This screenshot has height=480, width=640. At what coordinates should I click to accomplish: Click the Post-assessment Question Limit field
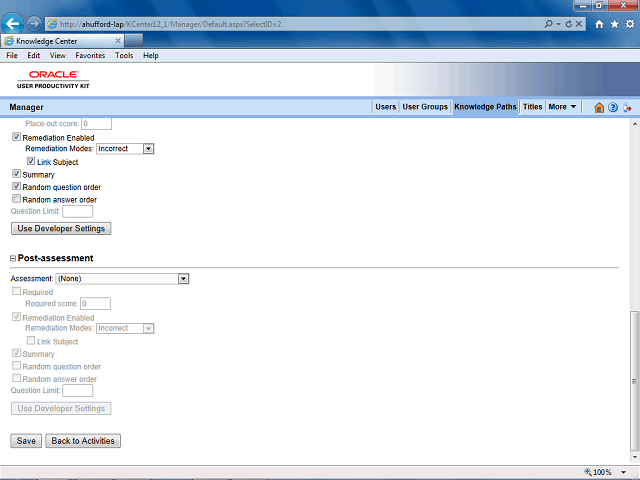78,391
